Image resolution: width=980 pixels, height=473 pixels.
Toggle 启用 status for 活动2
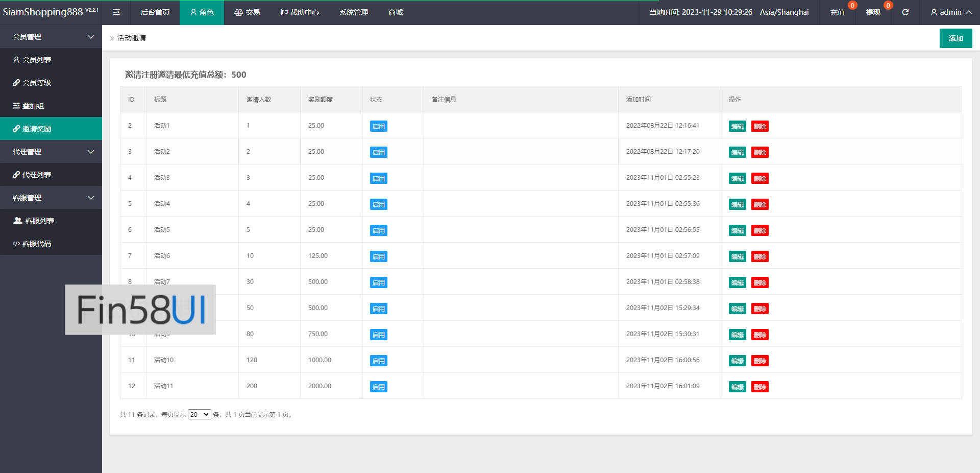(x=379, y=152)
